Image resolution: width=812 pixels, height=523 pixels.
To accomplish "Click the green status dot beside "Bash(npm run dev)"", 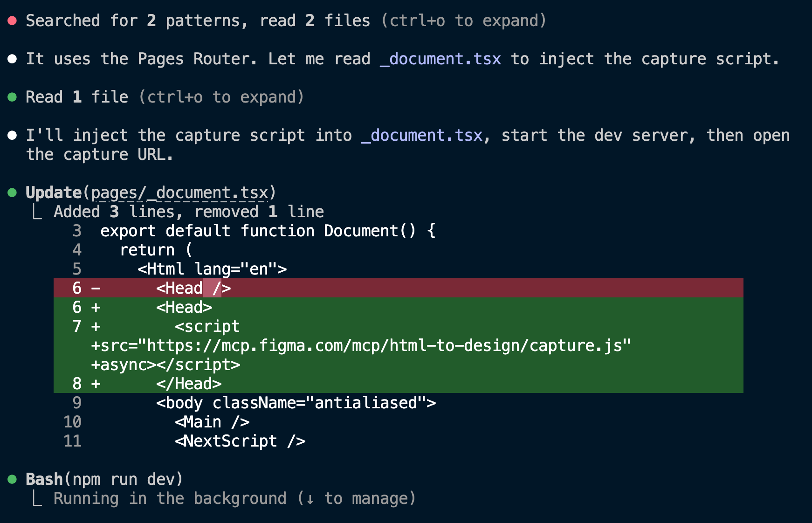I will click(x=13, y=479).
